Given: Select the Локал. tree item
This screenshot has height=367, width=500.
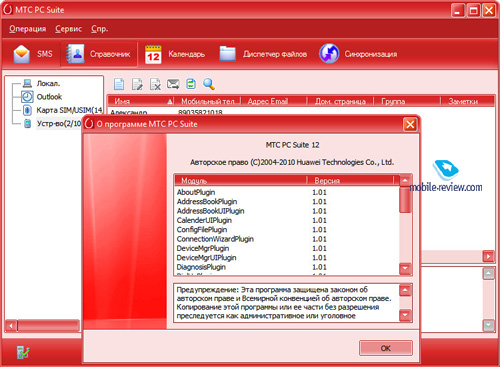Looking at the screenshot, I should point(48,83).
